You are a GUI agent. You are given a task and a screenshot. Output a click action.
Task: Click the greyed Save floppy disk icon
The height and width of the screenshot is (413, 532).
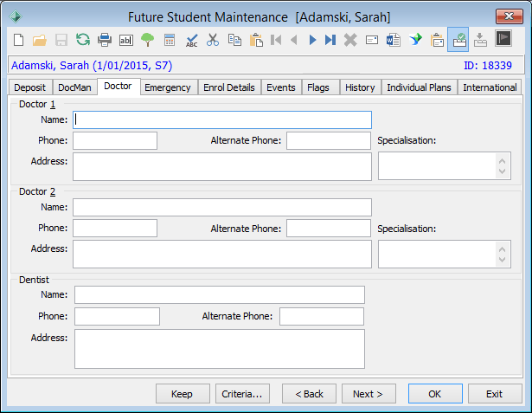click(x=61, y=40)
